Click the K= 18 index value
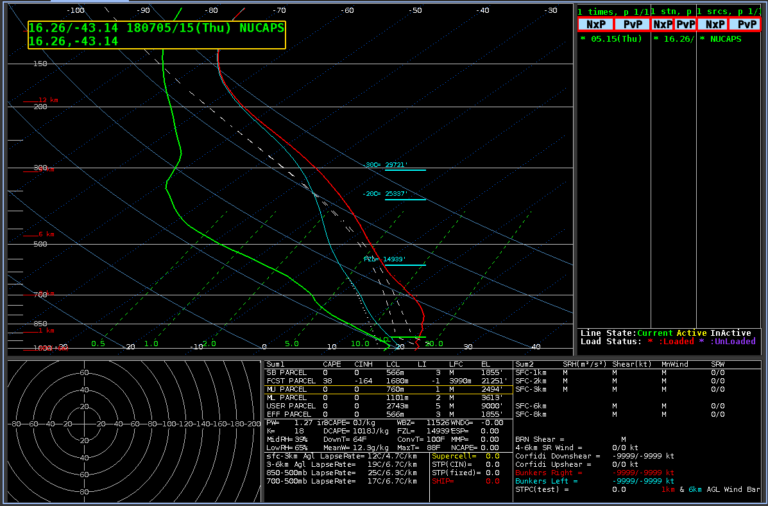 286,431
